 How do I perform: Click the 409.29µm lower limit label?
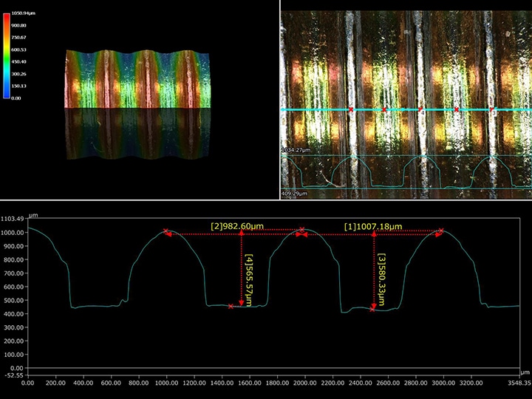click(295, 194)
